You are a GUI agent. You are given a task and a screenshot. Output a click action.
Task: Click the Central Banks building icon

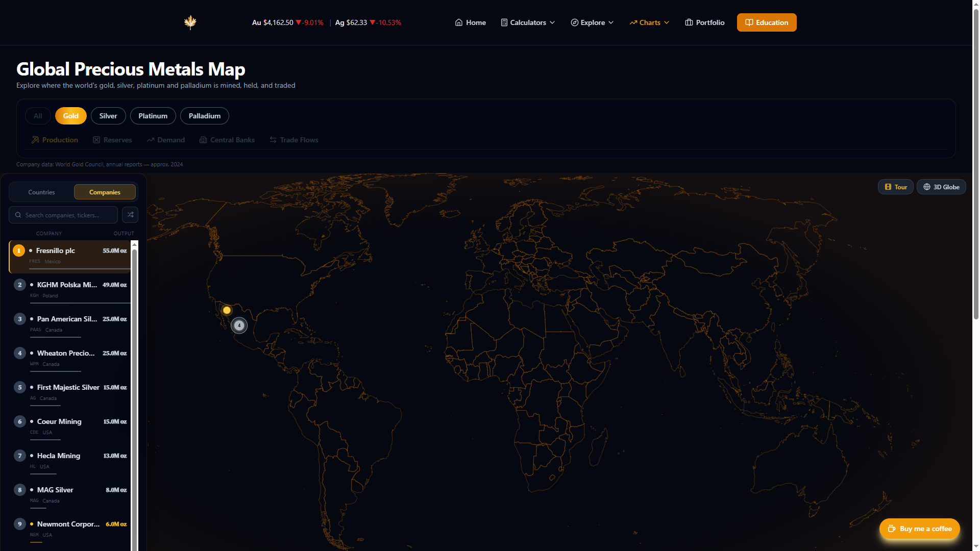pos(203,140)
